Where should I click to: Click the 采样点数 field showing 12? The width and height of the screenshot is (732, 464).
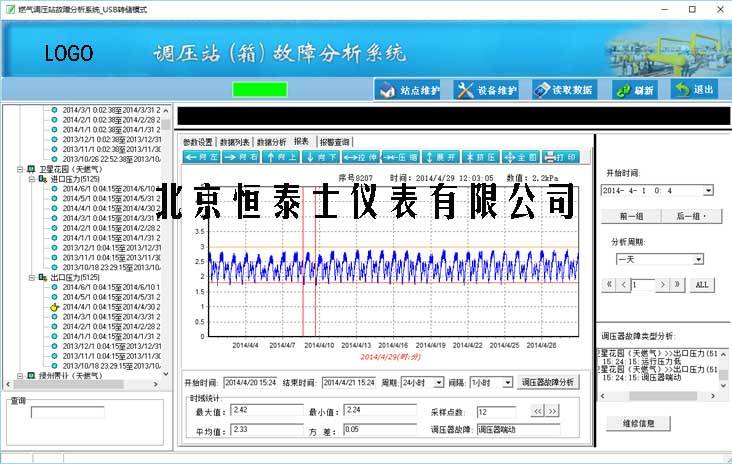[496, 412]
